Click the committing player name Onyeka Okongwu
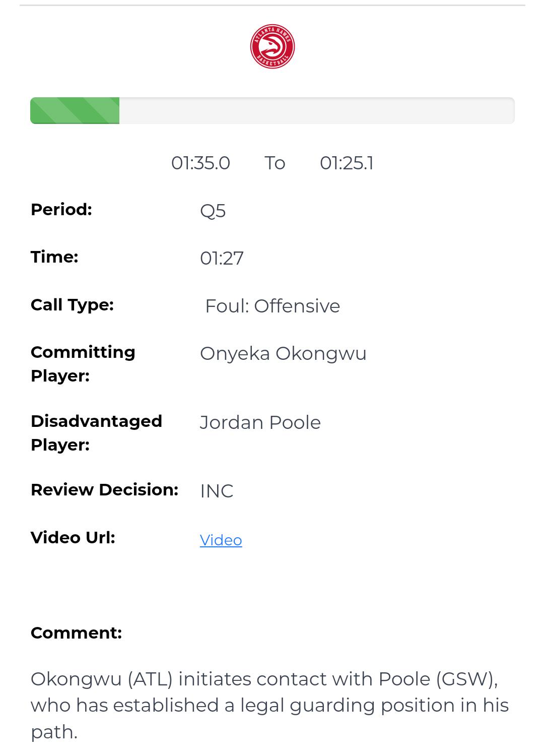 (x=283, y=353)
